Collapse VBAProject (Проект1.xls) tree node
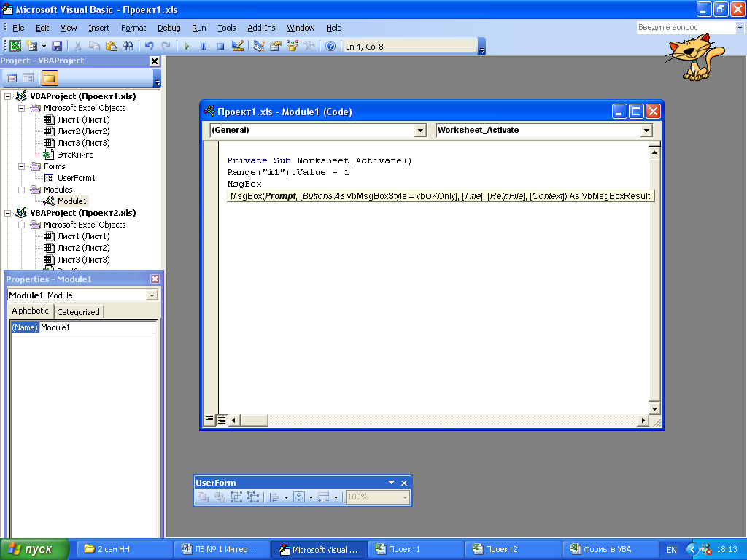747x560 pixels. click(x=7, y=96)
